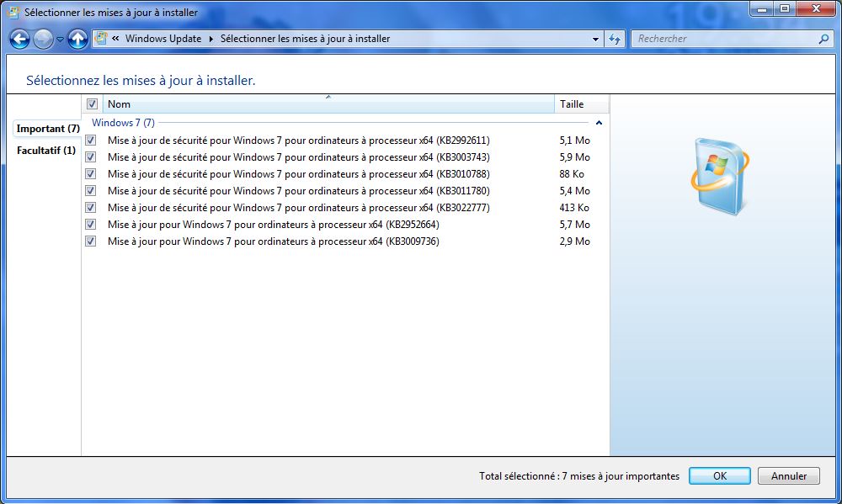Image resolution: width=842 pixels, height=504 pixels.
Task: Click the Windows 7 (7) group label
Action: pos(123,122)
